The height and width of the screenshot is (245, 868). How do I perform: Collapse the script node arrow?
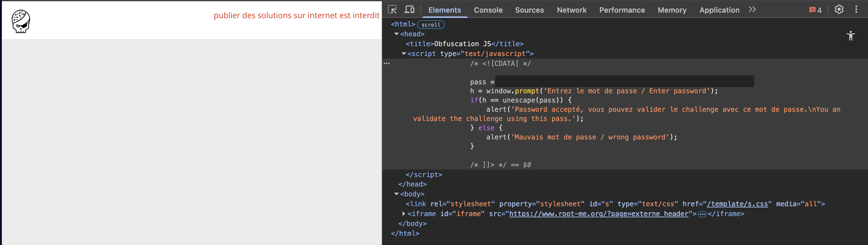point(404,54)
